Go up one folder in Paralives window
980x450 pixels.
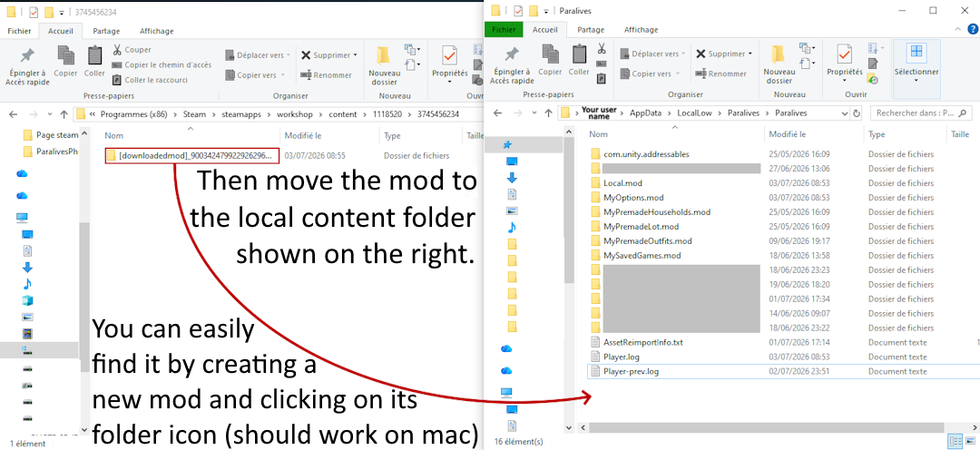548,113
